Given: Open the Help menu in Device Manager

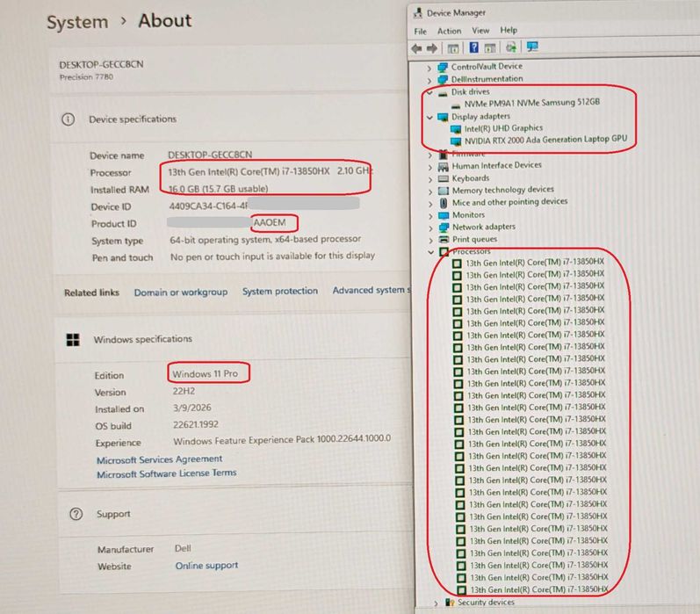Looking at the screenshot, I should click(x=509, y=30).
